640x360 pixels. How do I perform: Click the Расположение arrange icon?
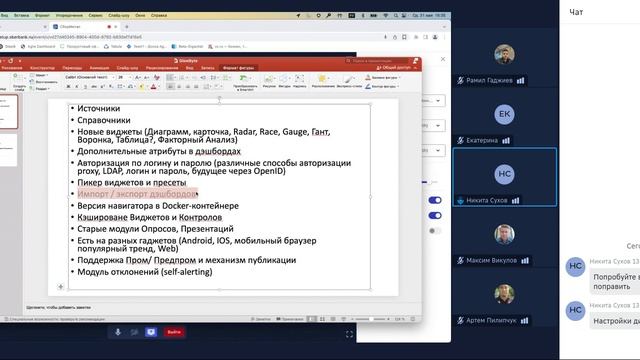[322, 81]
